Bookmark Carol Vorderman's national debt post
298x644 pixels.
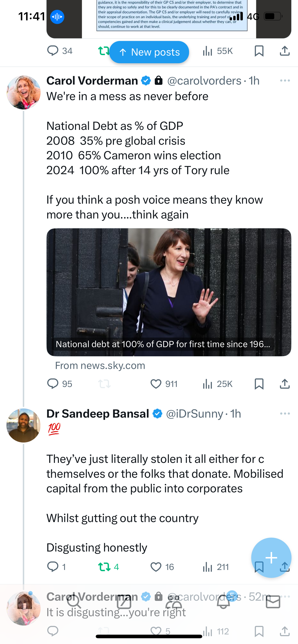click(x=259, y=384)
